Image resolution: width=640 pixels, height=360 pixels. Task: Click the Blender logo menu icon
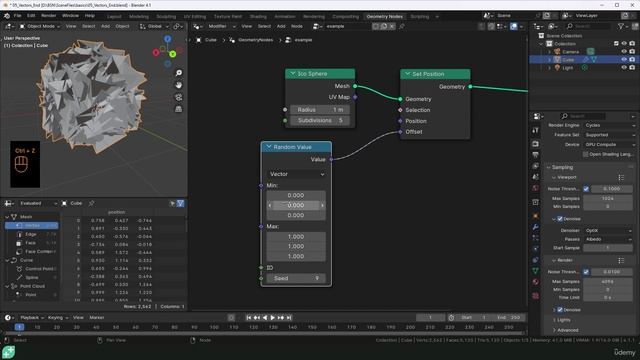pyautogui.click(x=7, y=16)
